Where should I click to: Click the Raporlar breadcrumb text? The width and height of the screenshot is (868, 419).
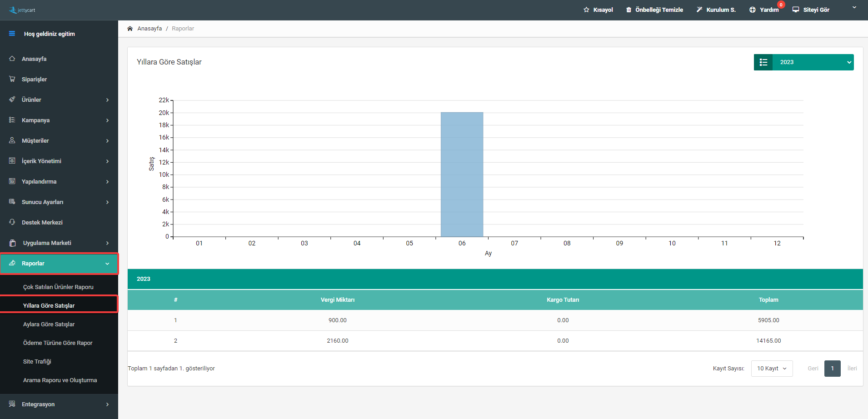[183, 28]
